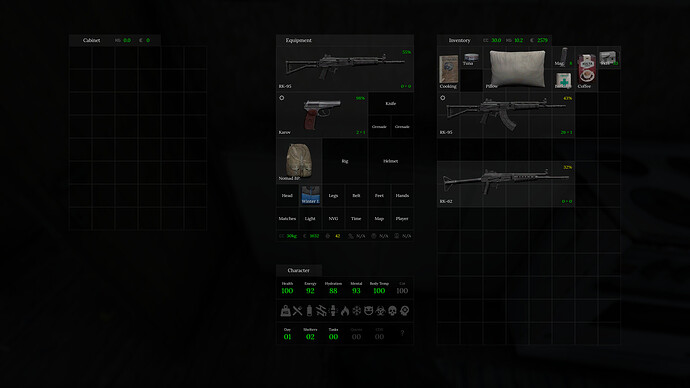Viewport: 690px width, 388px height.
Task: Pick the Coffee package item
Action: 586,69
